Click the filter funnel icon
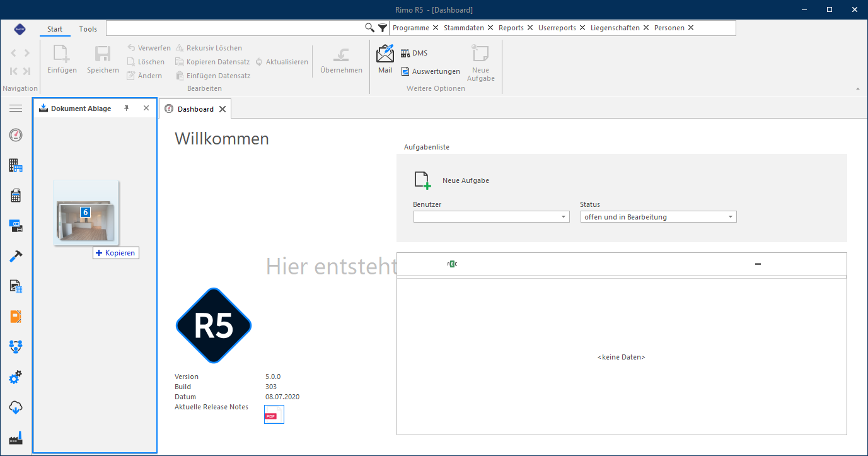 [x=383, y=28]
